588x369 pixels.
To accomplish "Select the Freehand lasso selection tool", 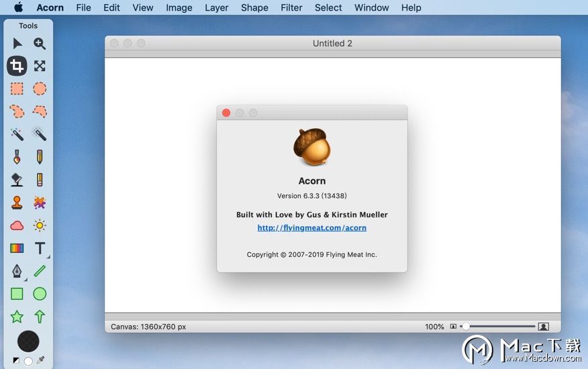I will coord(17,111).
